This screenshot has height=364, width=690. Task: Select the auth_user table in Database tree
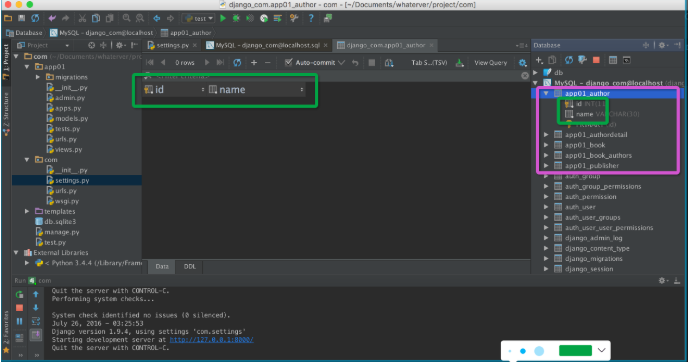pyautogui.click(x=580, y=207)
